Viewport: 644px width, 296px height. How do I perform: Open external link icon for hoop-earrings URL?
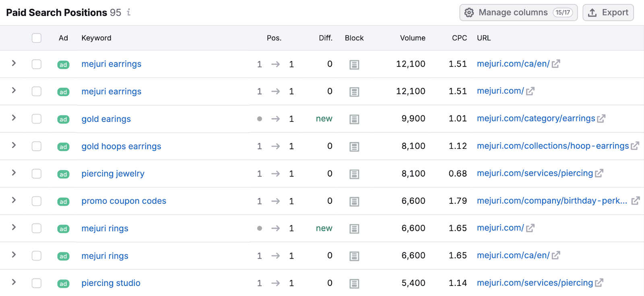tap(635, 146)
